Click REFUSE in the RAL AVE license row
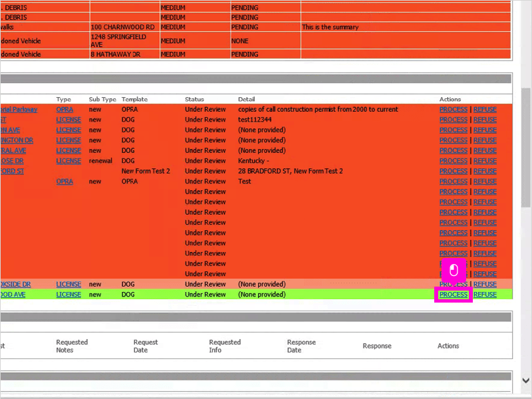Viewport: 532px width, 399px height. tap(485, 151)
